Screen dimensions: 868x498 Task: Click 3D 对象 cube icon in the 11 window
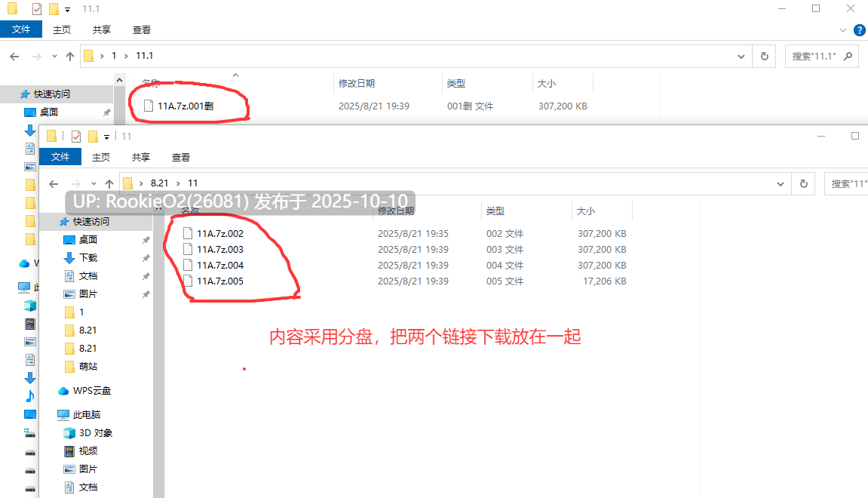click(69, 432)
